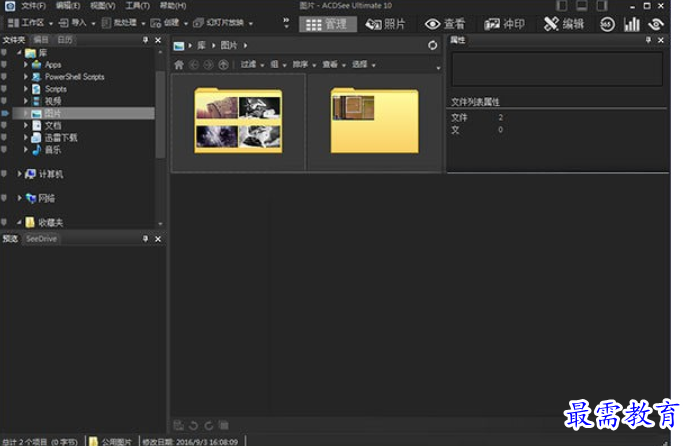Click the folder tree vertical scrollbar
This screenshot has height=446, width=688.
(x=160, y=114)
